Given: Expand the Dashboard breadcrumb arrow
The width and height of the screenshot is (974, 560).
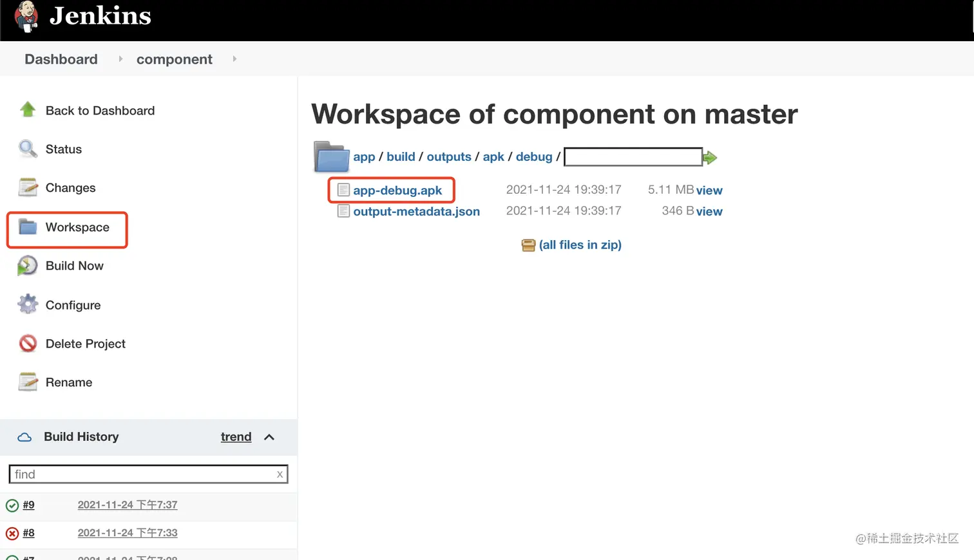Looking at the screenshot, I should 120,59.
